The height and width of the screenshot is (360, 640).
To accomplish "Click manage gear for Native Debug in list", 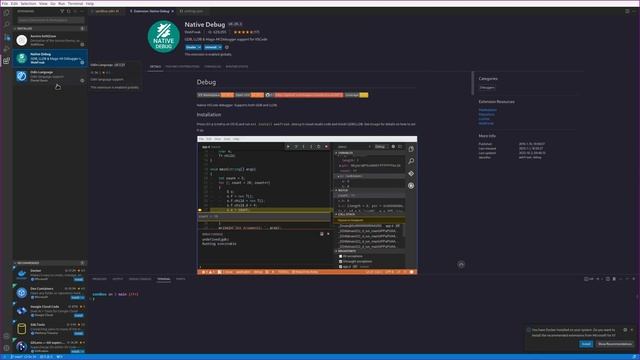I will click(82, 62).
